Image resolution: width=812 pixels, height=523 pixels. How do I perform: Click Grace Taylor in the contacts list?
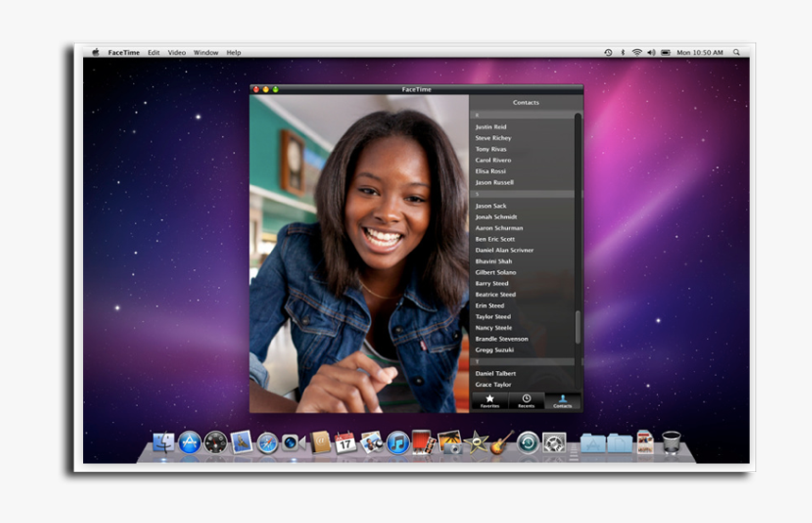click(493, 384)
